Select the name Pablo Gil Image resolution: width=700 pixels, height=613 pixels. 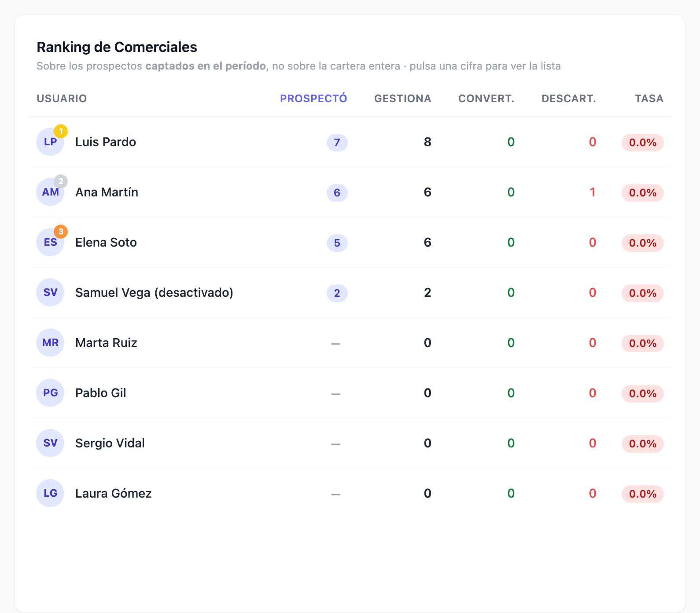tap(101, 393)
